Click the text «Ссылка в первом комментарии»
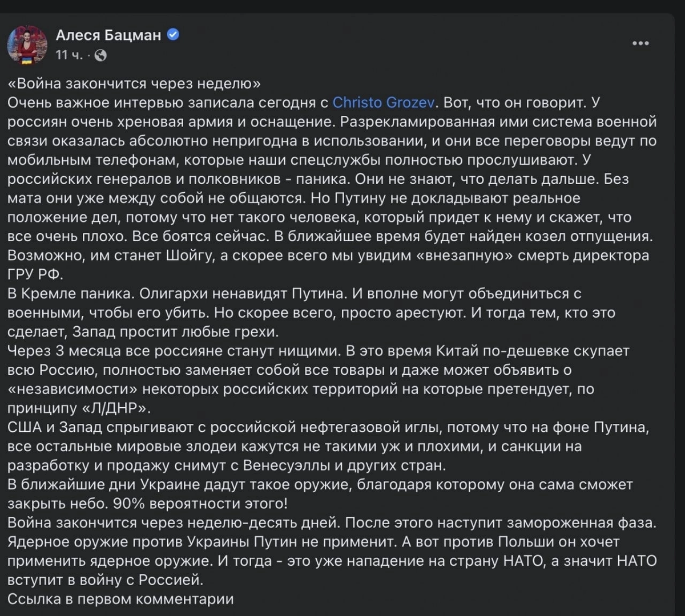The image size is (685, 616). [x=120, y=599]
